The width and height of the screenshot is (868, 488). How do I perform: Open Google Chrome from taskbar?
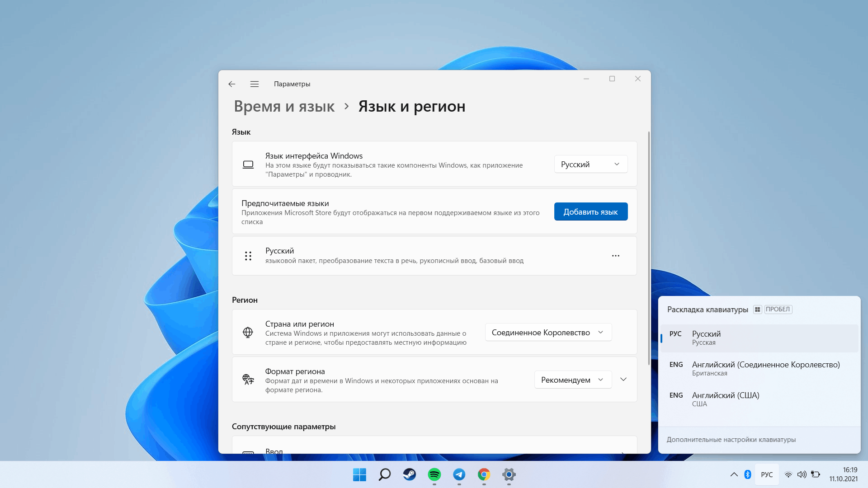tap(484, 474)
